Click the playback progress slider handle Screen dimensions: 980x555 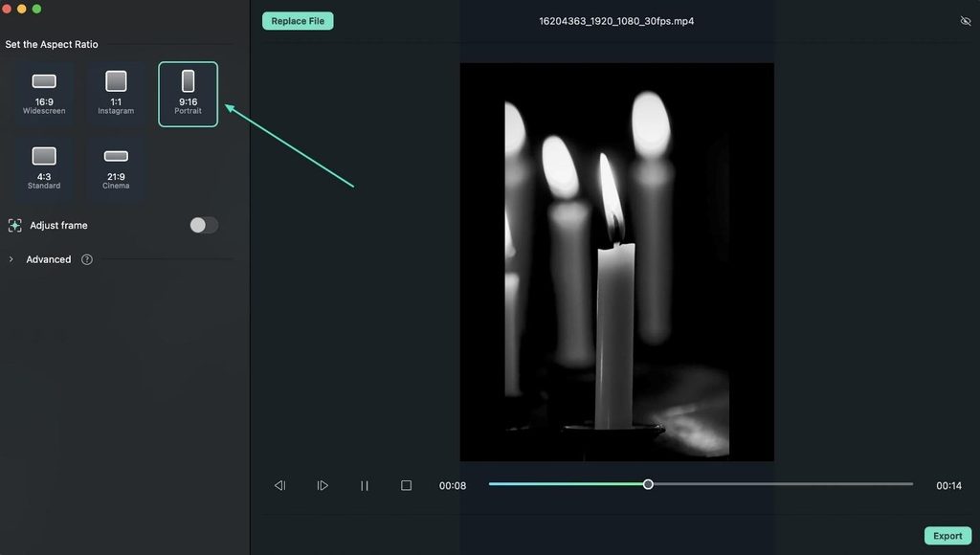(x=648, y=484)
